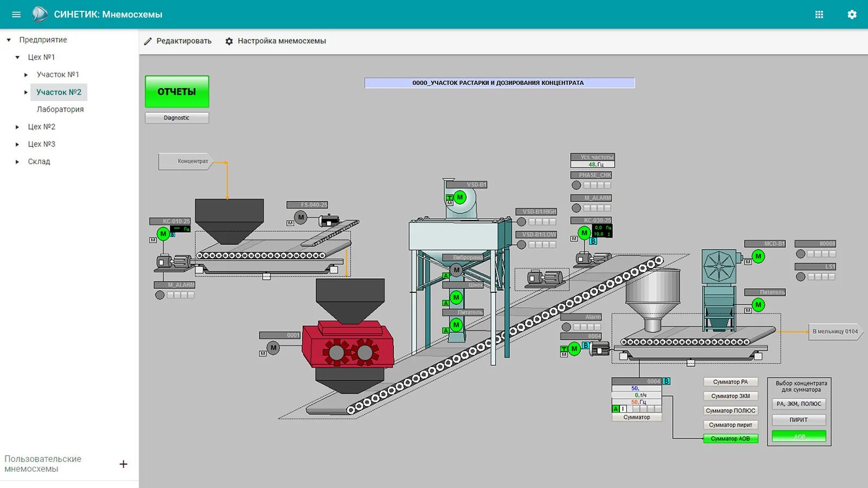The height and width of the screenshot is (488, 868).
Task: Select Участок №2 in the tree
Action: (x=59, y=92)
